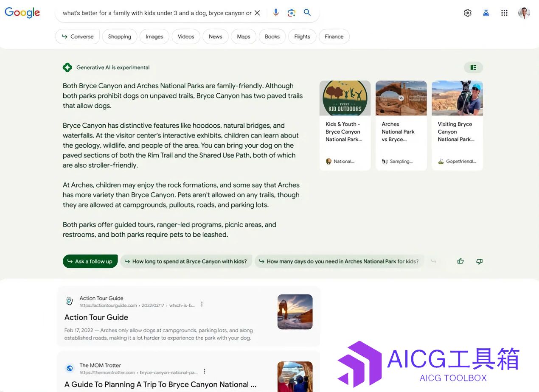Select the Converse chip
Screen dimensions: 539x392
[x=78, y=36]
